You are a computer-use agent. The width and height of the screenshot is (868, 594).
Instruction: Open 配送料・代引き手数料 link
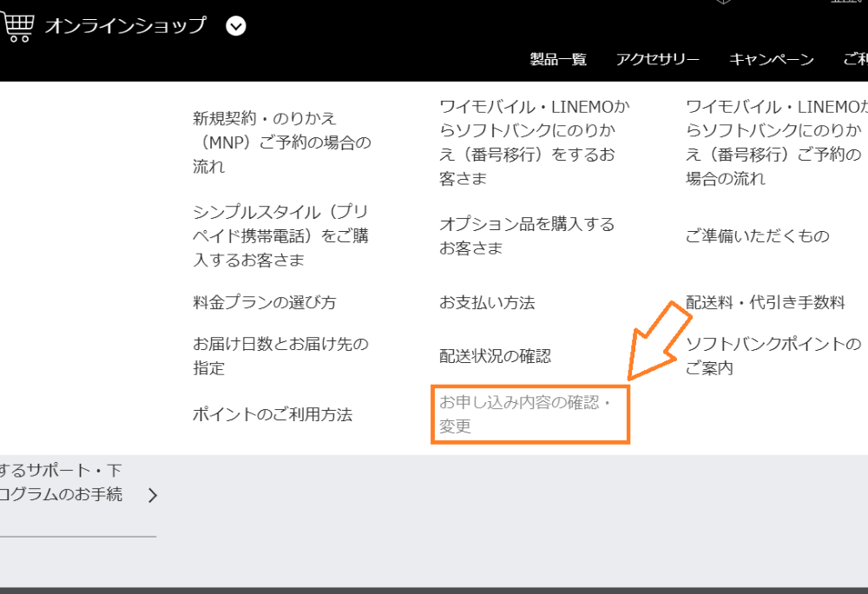(x=765, y=302)
